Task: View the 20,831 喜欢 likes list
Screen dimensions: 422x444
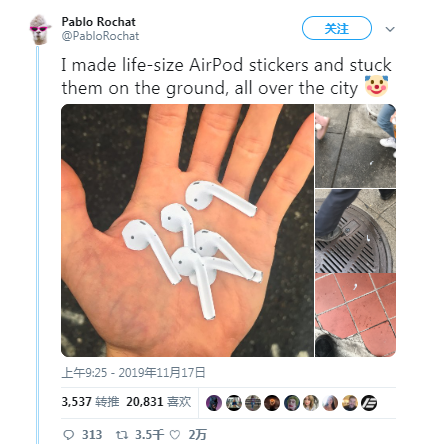Action: click(159, 402)
